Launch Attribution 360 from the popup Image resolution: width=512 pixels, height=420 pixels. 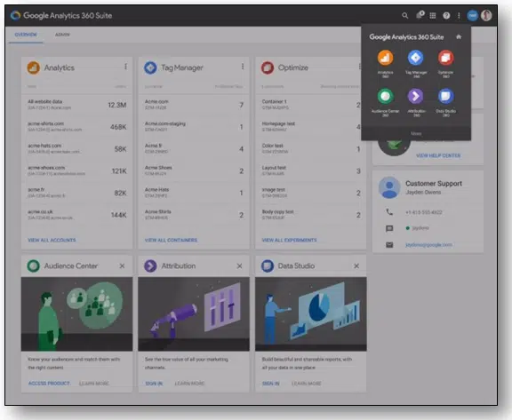pyautogui.click(x=416, y=102)
